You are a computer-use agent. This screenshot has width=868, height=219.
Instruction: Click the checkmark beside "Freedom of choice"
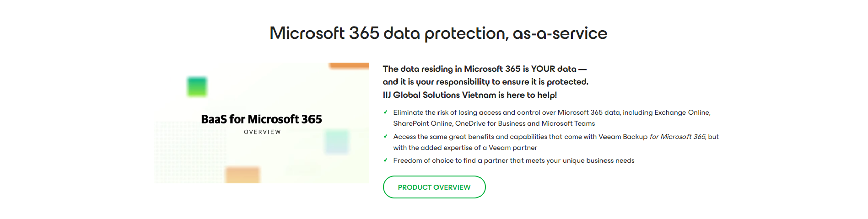(385, 160)
